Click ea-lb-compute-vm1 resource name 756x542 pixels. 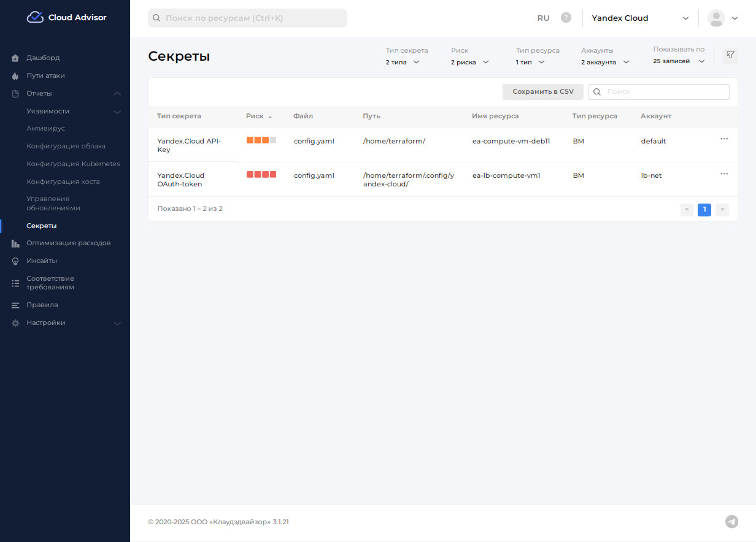(x=506, y=176)
